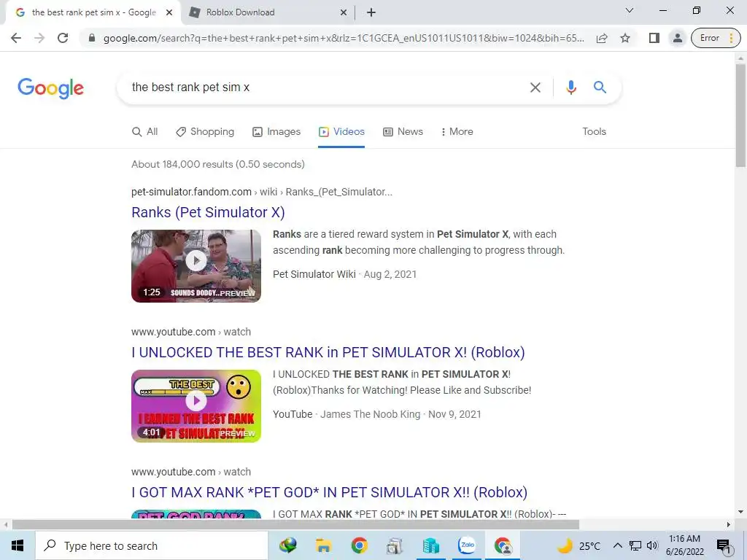Open the blue buildings taskbar app
Viewport: 747px width, 560px height.
pyautogui.click(x=430, y=545)
